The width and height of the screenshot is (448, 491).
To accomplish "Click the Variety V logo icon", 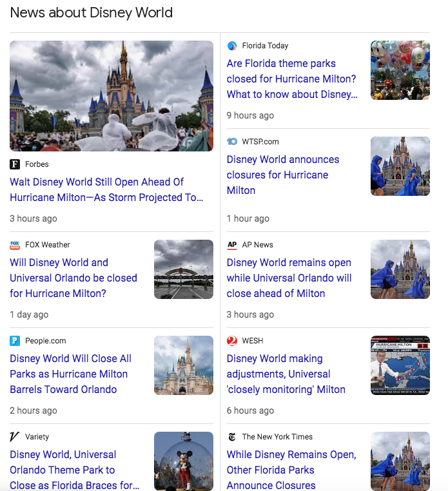I will tap(14, 436).
